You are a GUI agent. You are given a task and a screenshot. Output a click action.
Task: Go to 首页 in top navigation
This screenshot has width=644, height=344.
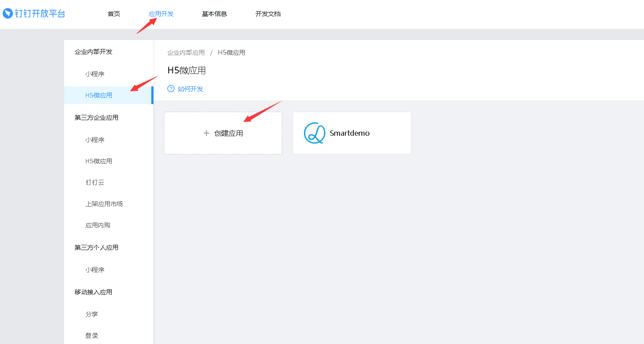(x=114, y=14)
